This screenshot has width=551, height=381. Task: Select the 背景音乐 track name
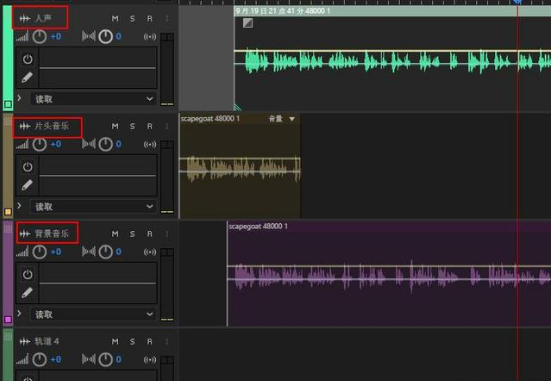pyautogui.click(x=51, y=233)
